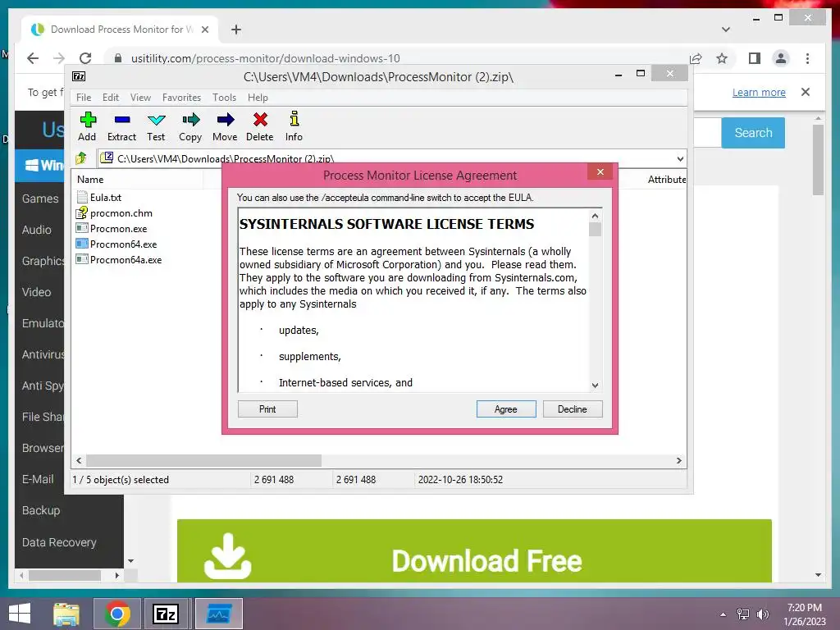This screenshot has height=630, width=840.
Task: Open the Windows Start menu
Action: [x=20, y=614]
